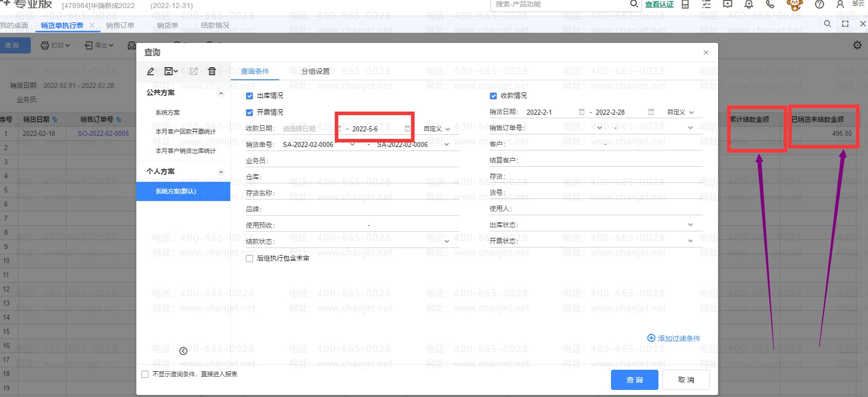The image size is (868, 397).
Task: Click the delete scheme trash icon
Action: point(212,71)
